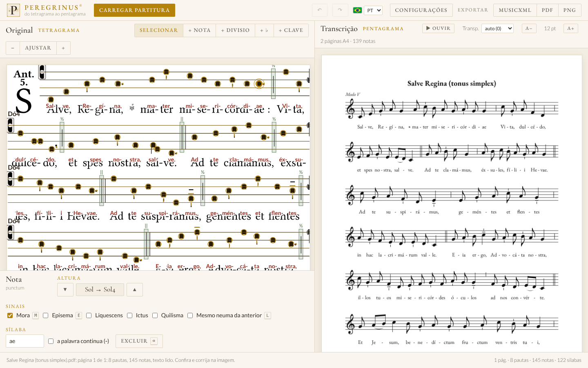Switch to the + Nota tool
Viewport: 588px width, 368px height.
click(199, 30)
